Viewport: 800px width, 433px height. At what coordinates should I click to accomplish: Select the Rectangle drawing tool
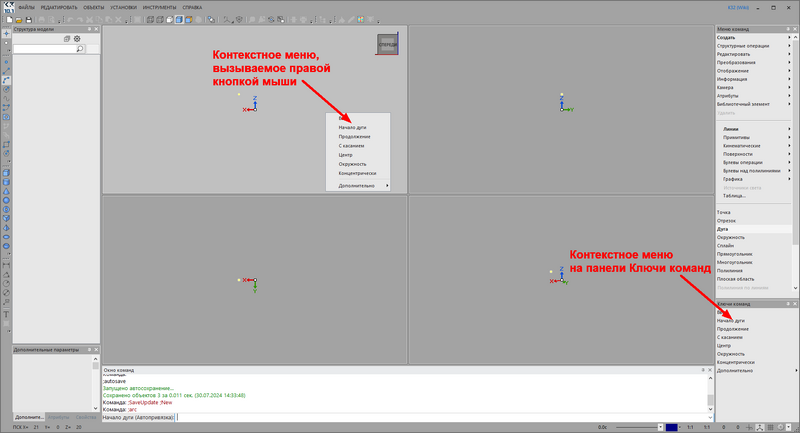pyautogui.click(x=6, y=145)
